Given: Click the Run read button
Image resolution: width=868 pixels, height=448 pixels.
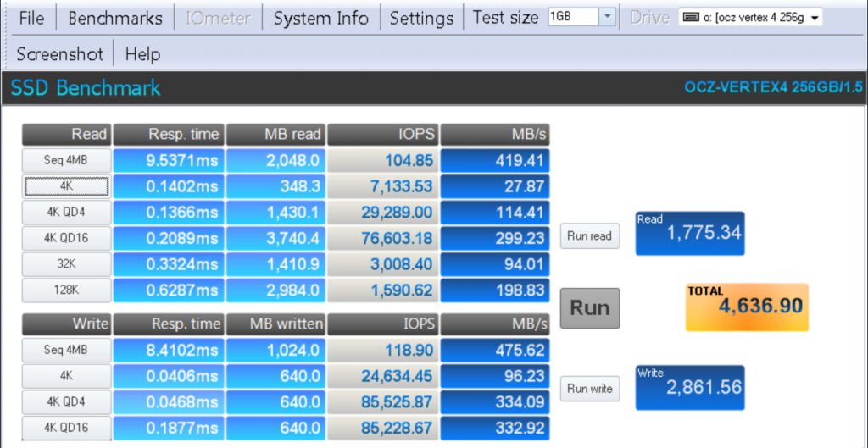Looking at the screenshot, I should (590, 236).
